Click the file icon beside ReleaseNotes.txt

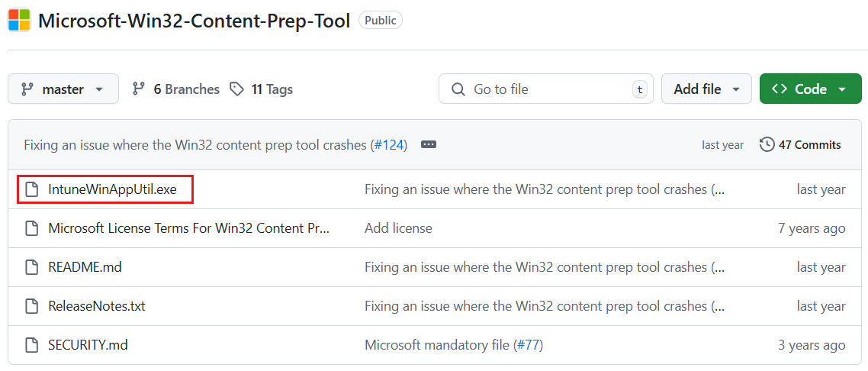pos(31,306)
